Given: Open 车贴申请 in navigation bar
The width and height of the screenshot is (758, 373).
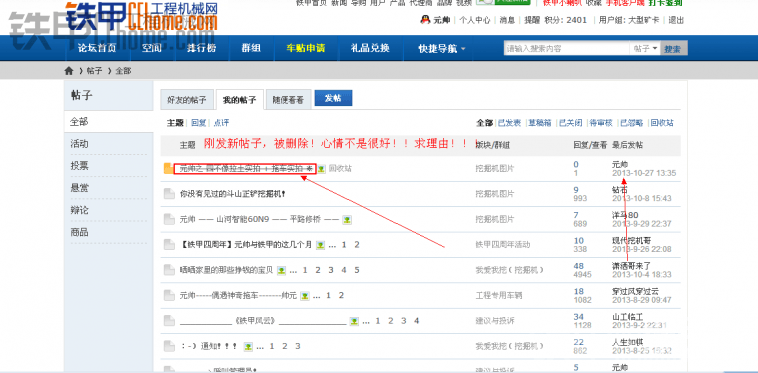Looking at the screenshot, I should pos(306,48).
